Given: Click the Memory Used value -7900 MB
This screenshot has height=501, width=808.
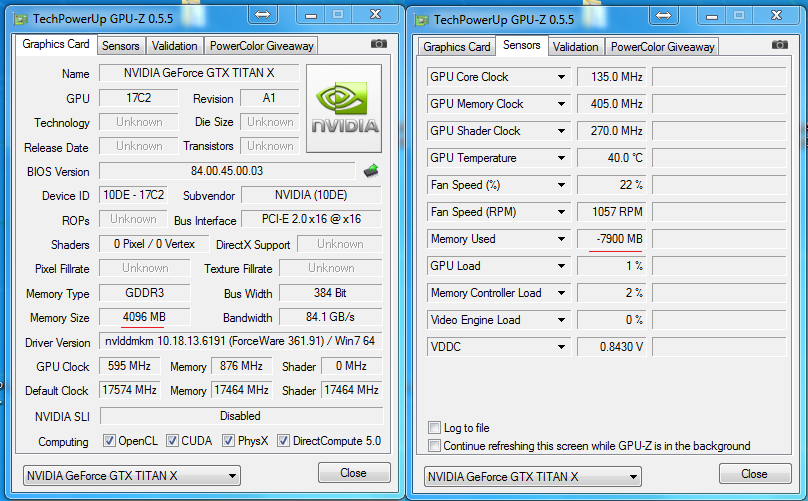Looking at the screenshot, I should pos(612,239).
